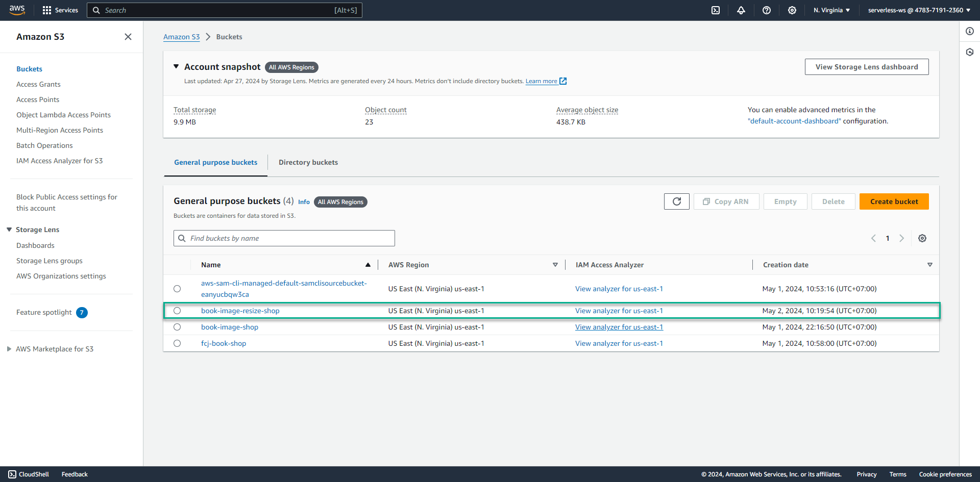This screenshot has width=980, height=482.
Task: Open the notifications bell
Action: [741, 10]
